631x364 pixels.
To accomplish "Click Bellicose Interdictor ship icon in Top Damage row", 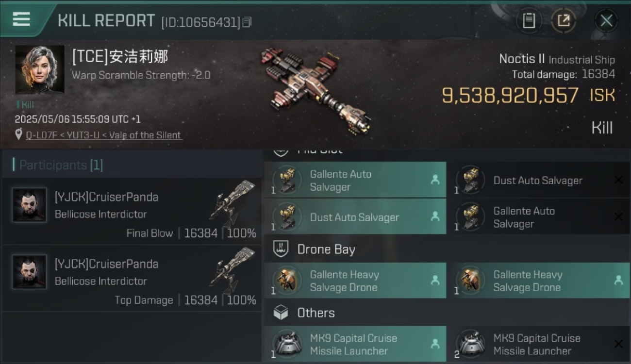I will (x=232, y=267).
